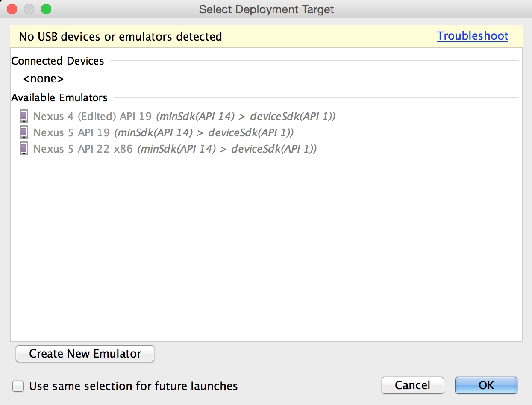This screenshot has width=532, height=405.
Task: Click the No USB devices detected warning text
Action: click(121, 37)
